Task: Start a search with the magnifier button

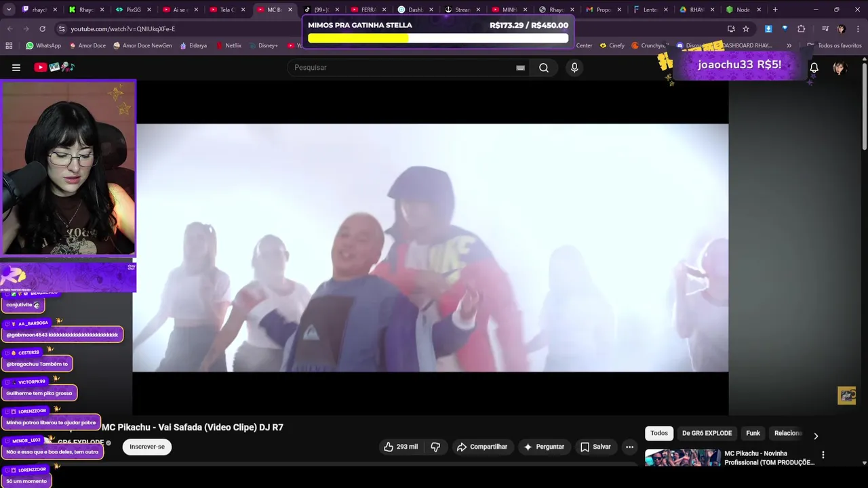Action: tap(544, 67)
